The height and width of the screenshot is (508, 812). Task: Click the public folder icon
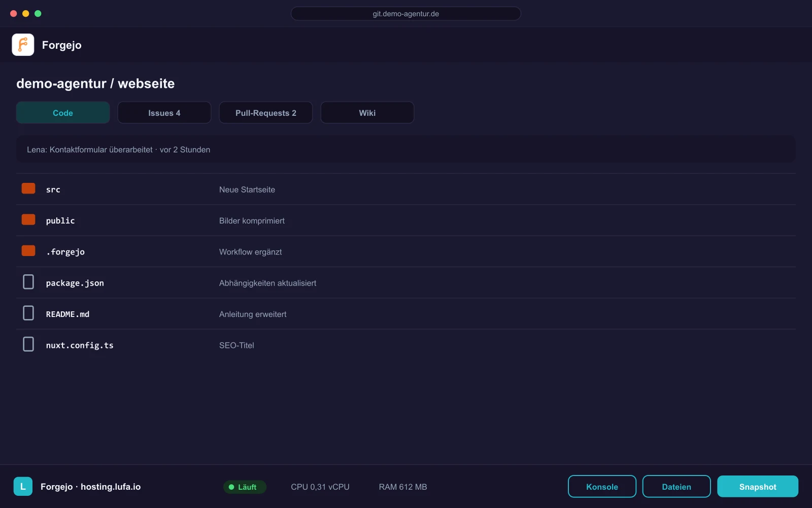(28, 219)
